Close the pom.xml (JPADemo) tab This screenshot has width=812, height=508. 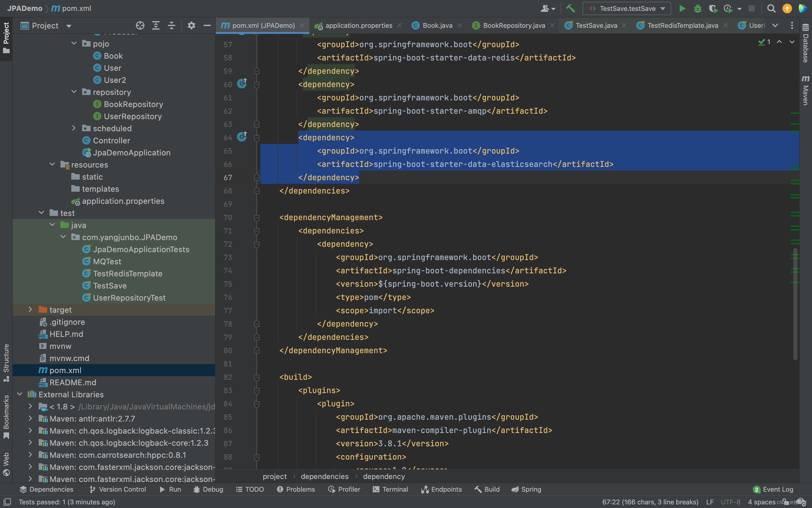pos(302,25)
